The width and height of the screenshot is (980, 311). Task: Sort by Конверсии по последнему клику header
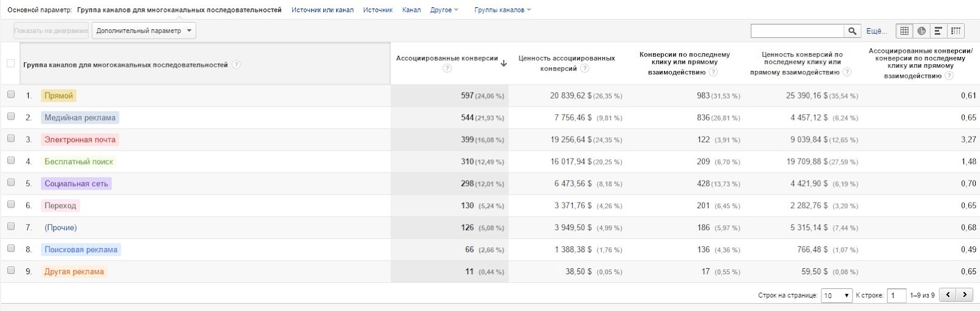click(x=684, y=63)
